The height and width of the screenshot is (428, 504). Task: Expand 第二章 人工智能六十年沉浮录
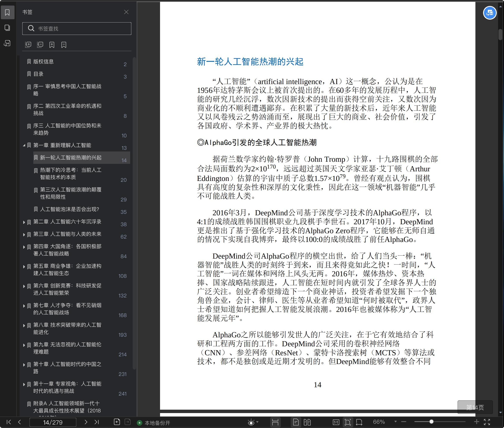(x=24, y=222)
